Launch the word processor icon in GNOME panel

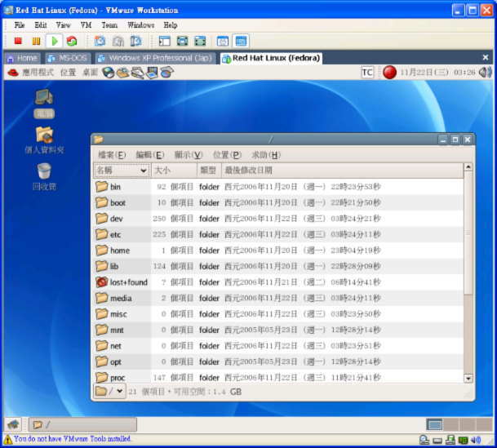(x=138, y=73)
